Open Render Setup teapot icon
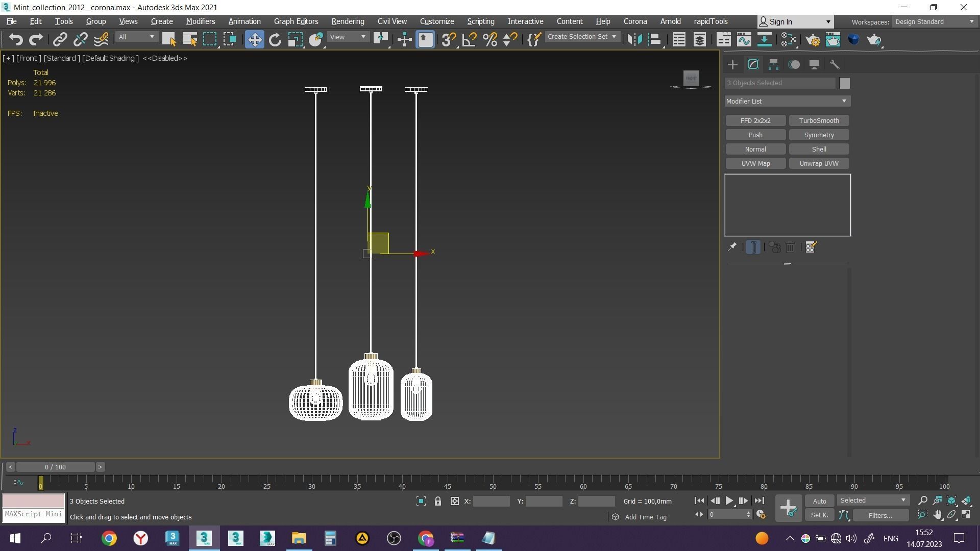The width and height of the screenshot is (980, 551). (813, 40)
